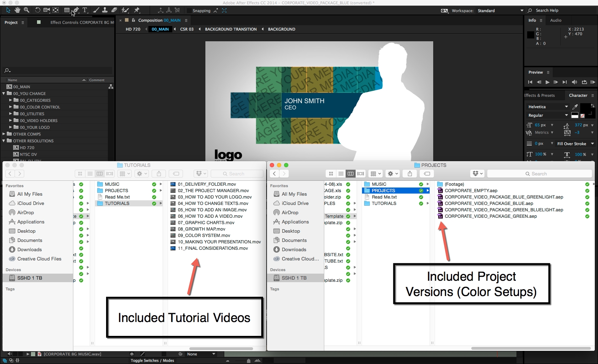The height and width of the screenshot is (364, 598).
Task: Open the Effects & Presets tab
Action: (540, 95)
